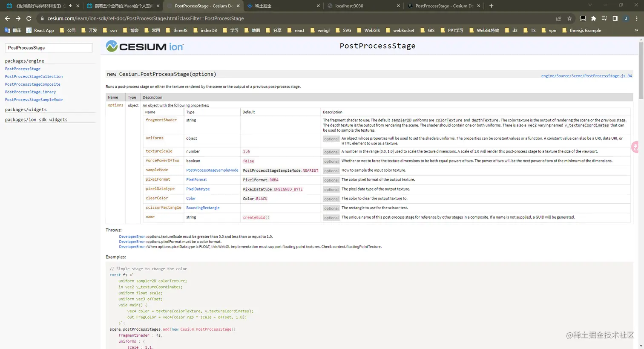
Task: Go forward to the next page
Action: point(18,18)
